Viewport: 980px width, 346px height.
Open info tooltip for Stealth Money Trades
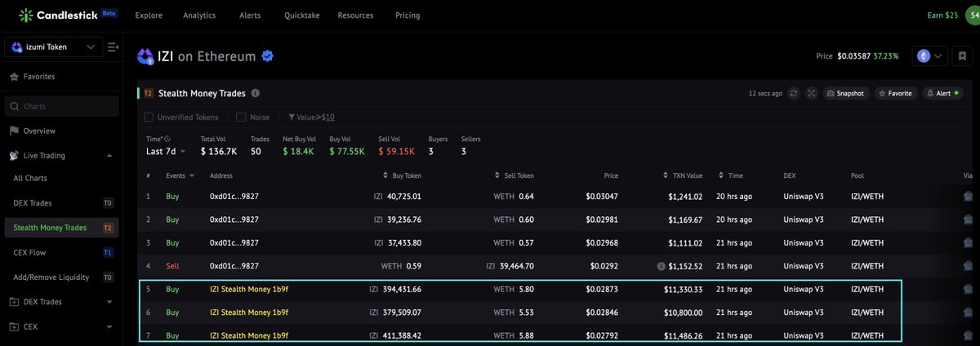(256, 93)
